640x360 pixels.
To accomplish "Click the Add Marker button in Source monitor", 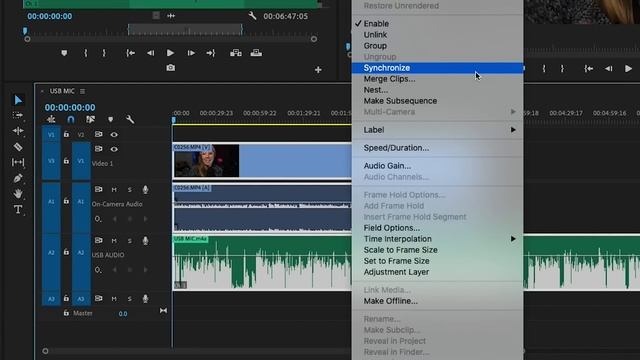I will point(64,53).
